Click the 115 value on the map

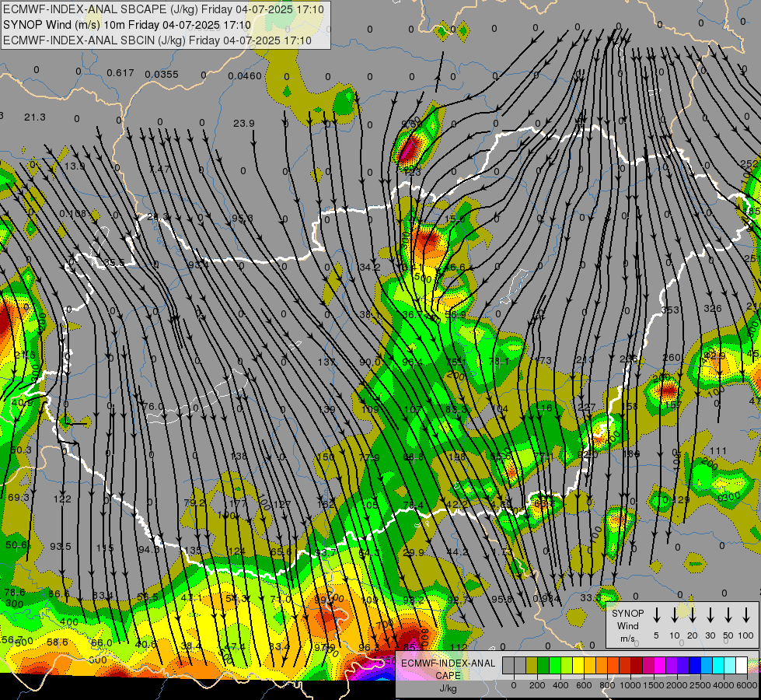105,548
